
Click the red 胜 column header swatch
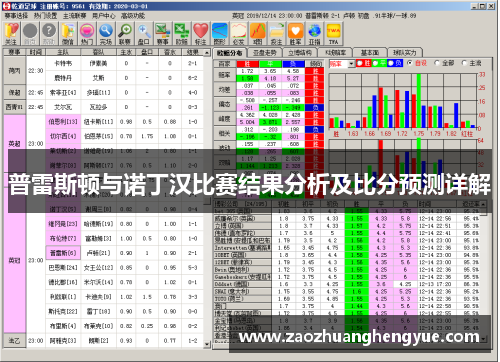point(248,63)
